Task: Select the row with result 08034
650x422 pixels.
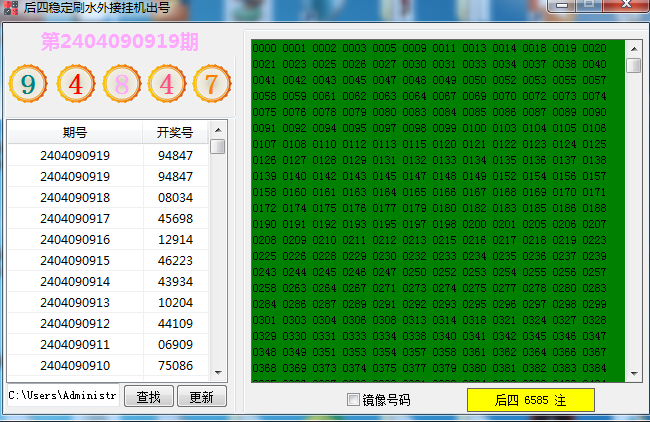Action: [x=175, y=198]
